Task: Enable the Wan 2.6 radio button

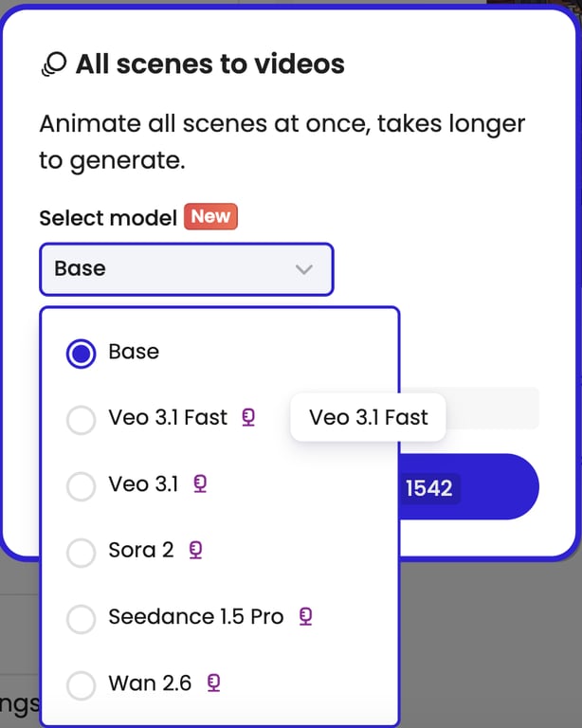Action: click(81, 684)
